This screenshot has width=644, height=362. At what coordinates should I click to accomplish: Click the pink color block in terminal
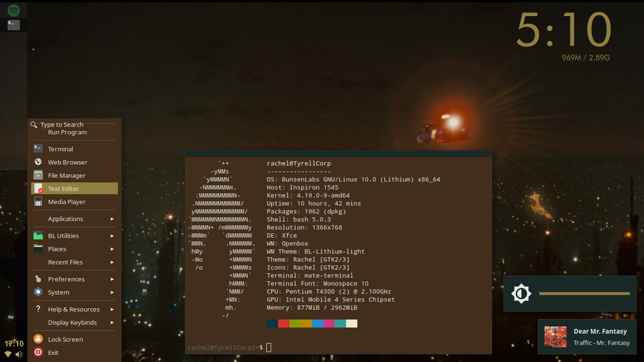(329, 323)
